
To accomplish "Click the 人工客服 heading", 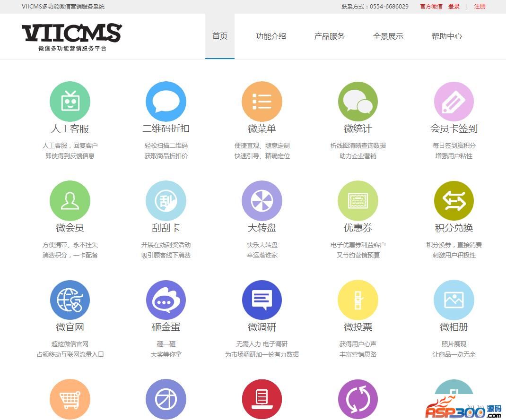I will [70, 129].
